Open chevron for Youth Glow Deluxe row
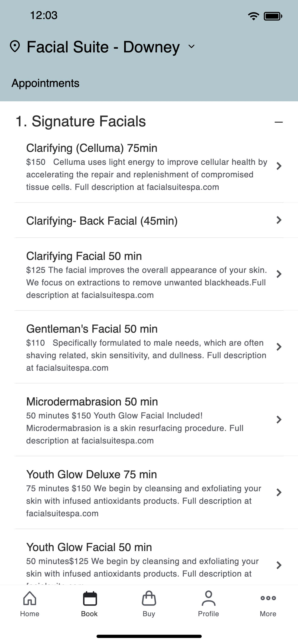Viewport: 298px width, 644px height. tap(279, 492)
